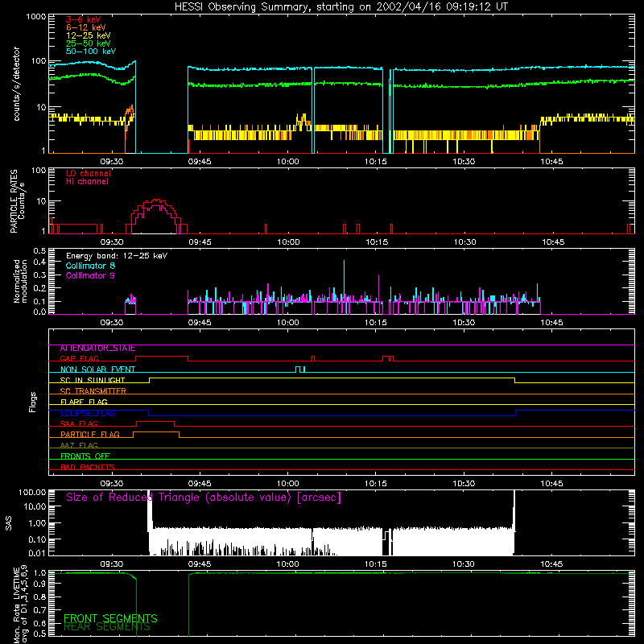
Task: Click the 'PARTICLE RATES Counts/s' axis label
Action: pyautogui.click(x=17, y=201)
